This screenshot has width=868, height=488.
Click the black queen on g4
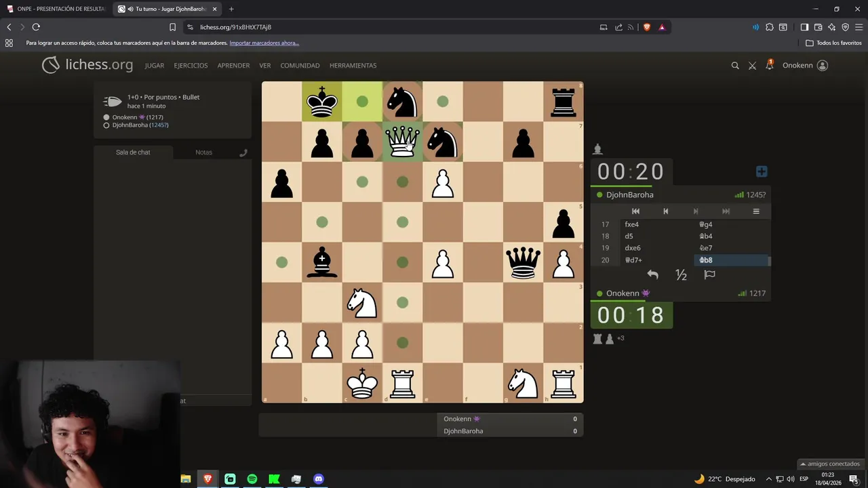pyautogui.click(x=523, y=262)
